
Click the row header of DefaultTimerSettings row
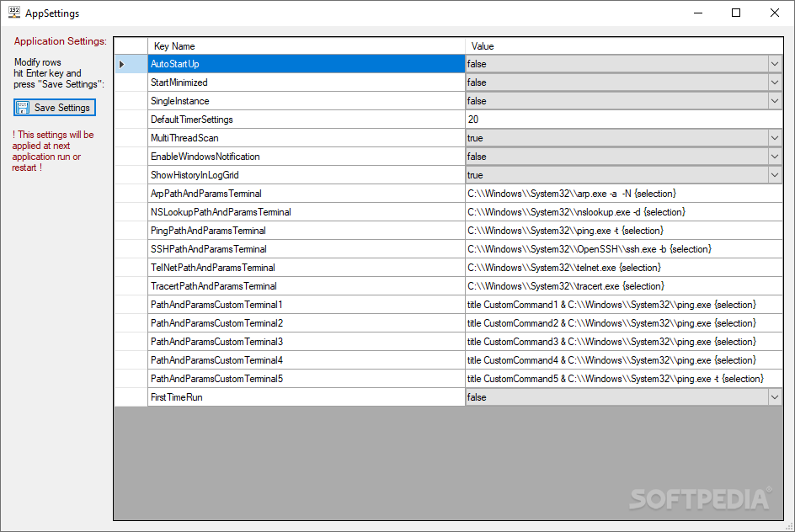coord(131,120)
